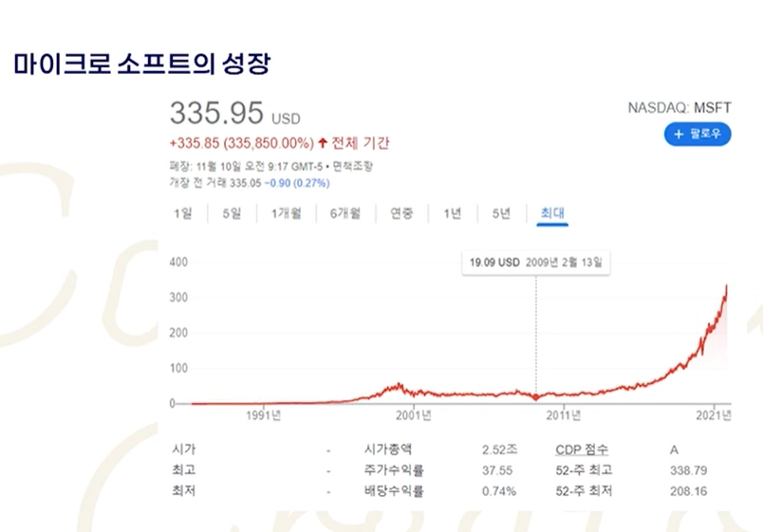
Task: Click the NASDAQ: MSFT ticker label
Action: tap(679, 107)
